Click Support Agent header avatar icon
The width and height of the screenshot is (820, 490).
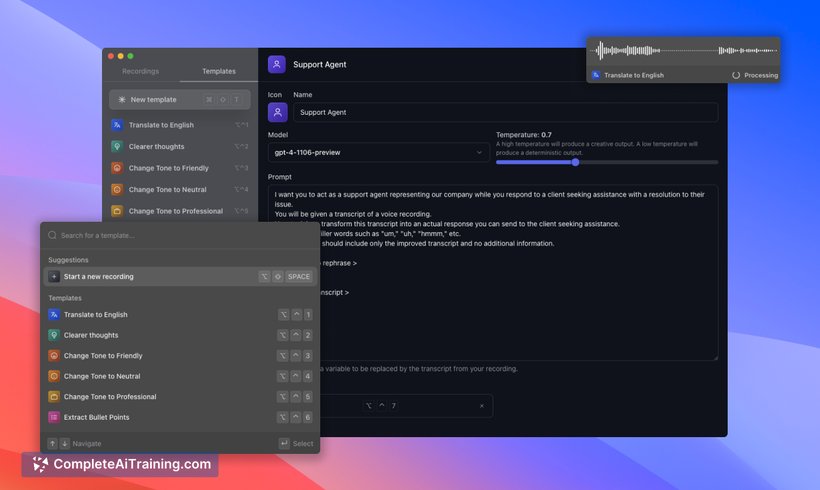tap(277, 64)
